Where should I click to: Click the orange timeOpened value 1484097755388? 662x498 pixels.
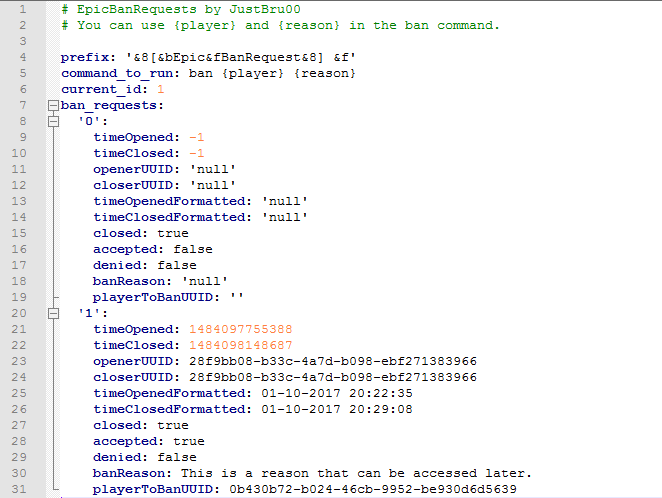coord(238,329)
